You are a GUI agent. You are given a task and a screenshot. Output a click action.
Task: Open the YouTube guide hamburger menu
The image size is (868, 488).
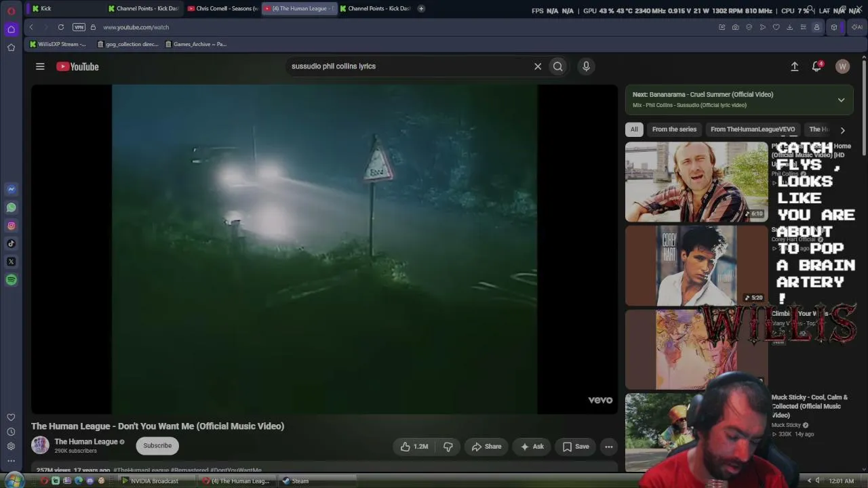pyautogui.click(x=40, y=66)
